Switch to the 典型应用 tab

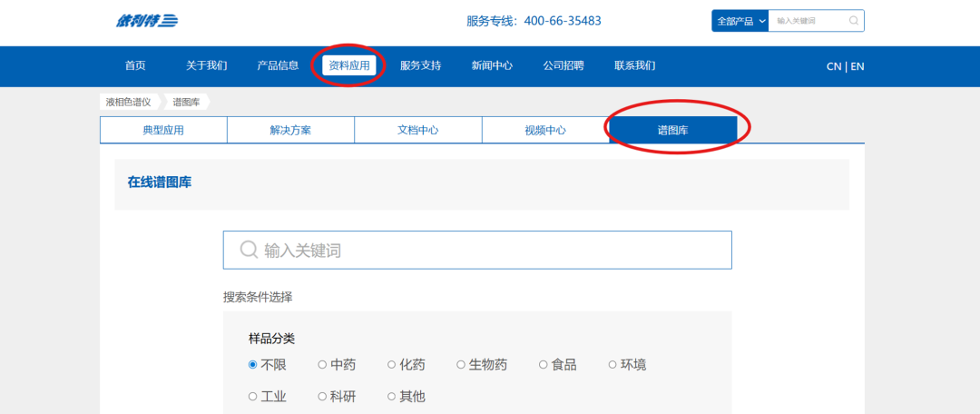pos(163,130)
